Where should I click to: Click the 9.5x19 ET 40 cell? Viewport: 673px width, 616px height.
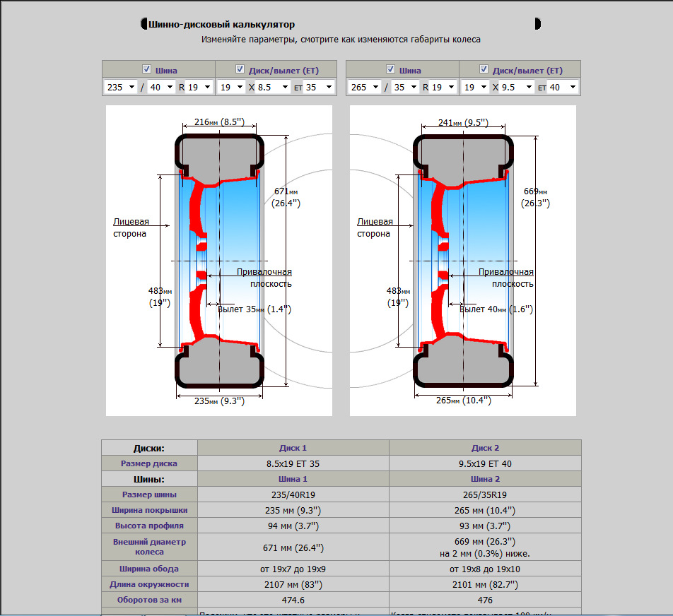point(486,463)
